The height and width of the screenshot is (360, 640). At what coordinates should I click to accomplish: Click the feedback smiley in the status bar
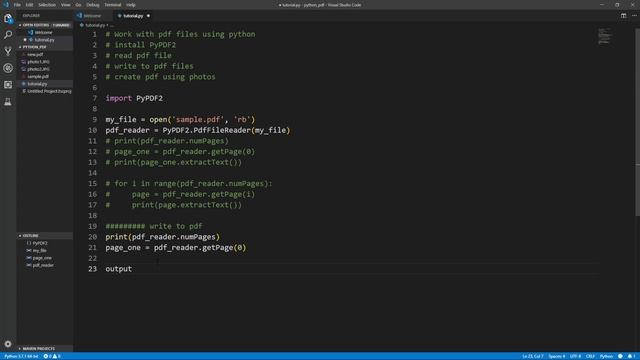point(620,356)
